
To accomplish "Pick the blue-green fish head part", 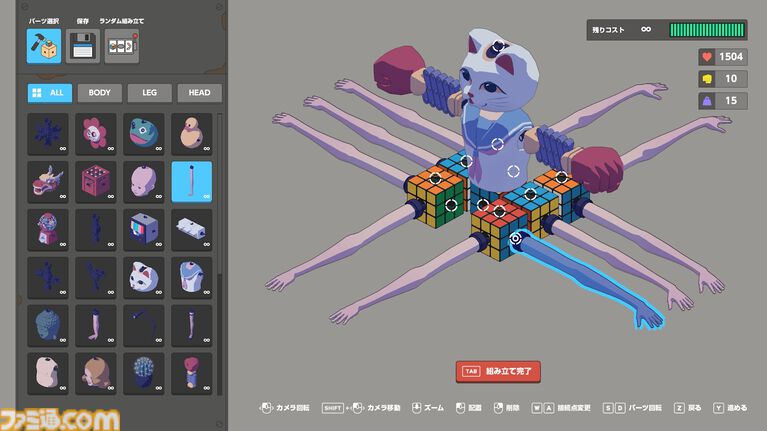I will (144, 134).
